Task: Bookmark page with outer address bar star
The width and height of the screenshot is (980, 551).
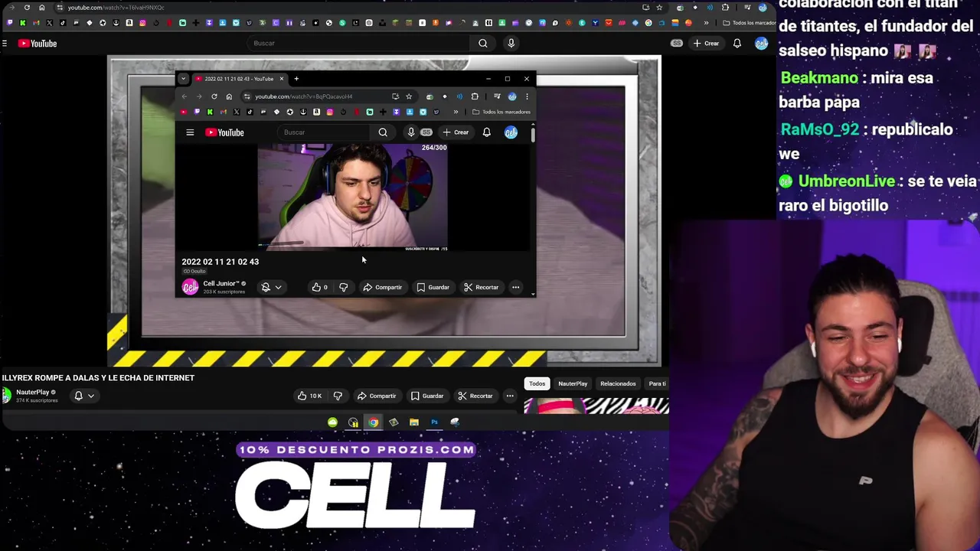Action: 658,8
